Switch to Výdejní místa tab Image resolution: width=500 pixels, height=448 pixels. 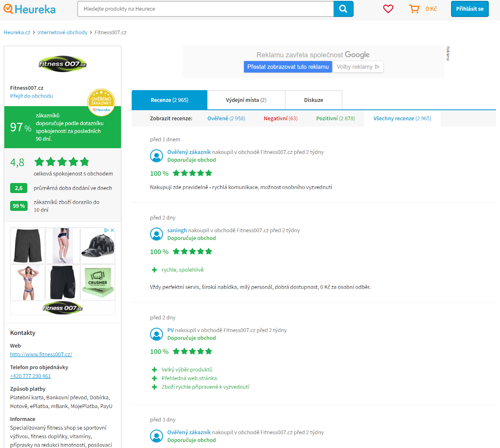246,100
